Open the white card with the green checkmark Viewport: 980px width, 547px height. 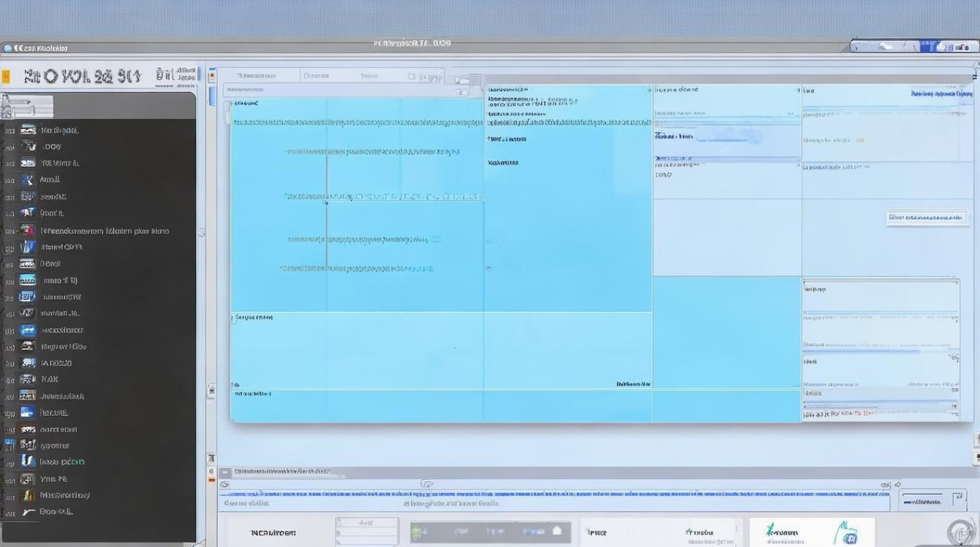pyautogui.click(x=812, y=533)
